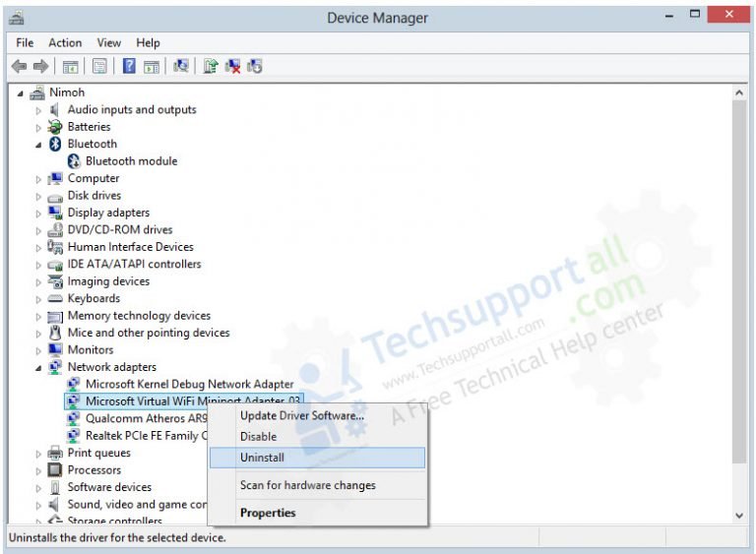Click the vertical scrollbar thumb
Viewport: 756px width, 554px height.
coord(738,282)
